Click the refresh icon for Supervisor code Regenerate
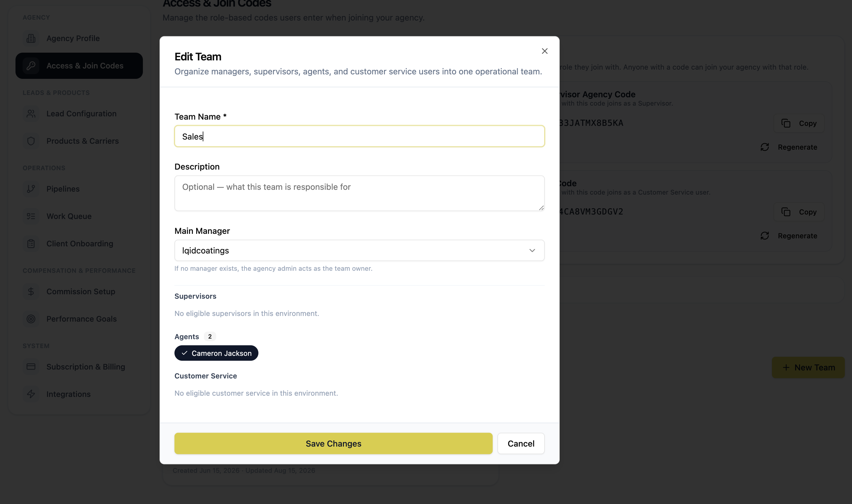This screenshot has height=504, width=852. (765, 147)
